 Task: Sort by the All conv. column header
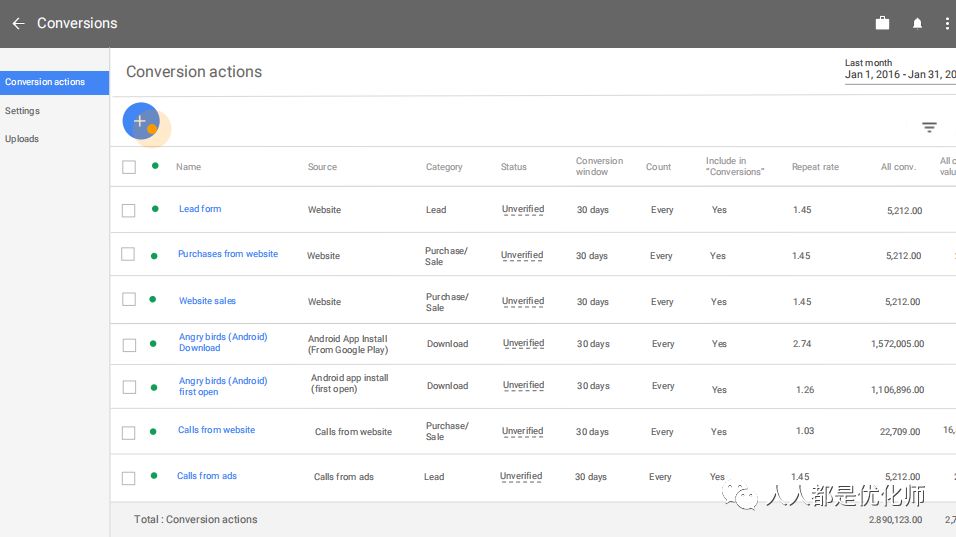click(x=898, y=166)
